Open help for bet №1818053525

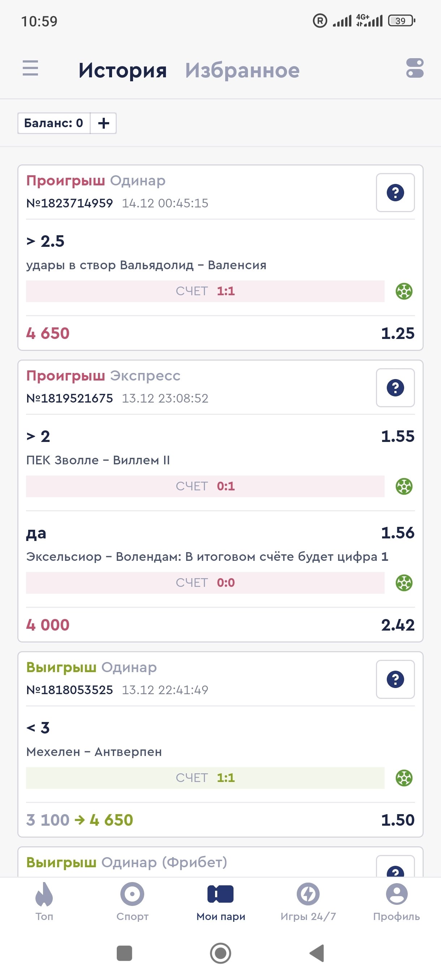(395, 679)
